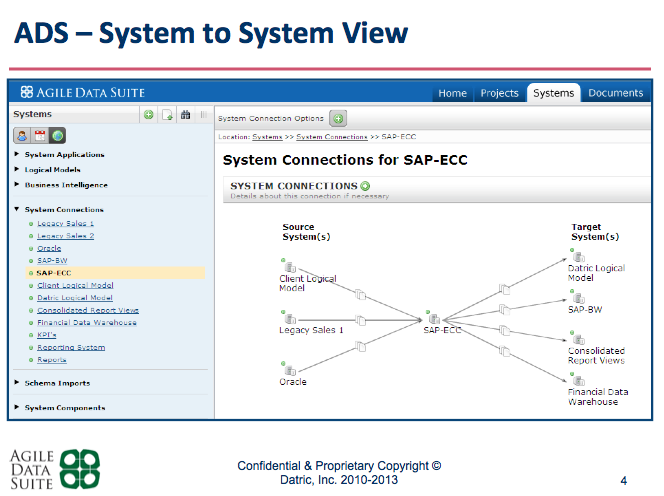Click the Legacy Sales 1 source node icon

coord(290,319)
